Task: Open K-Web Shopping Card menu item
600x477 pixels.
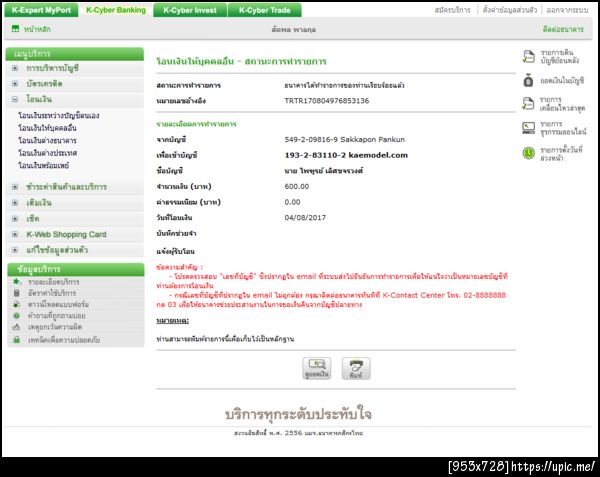Action: click(x=66, y=234)
